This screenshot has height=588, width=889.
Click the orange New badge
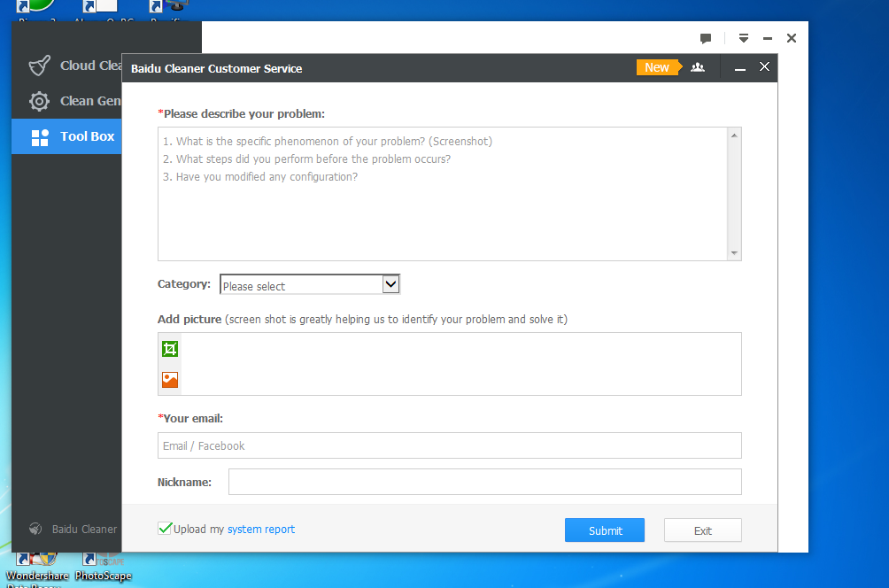coord(657,67)
